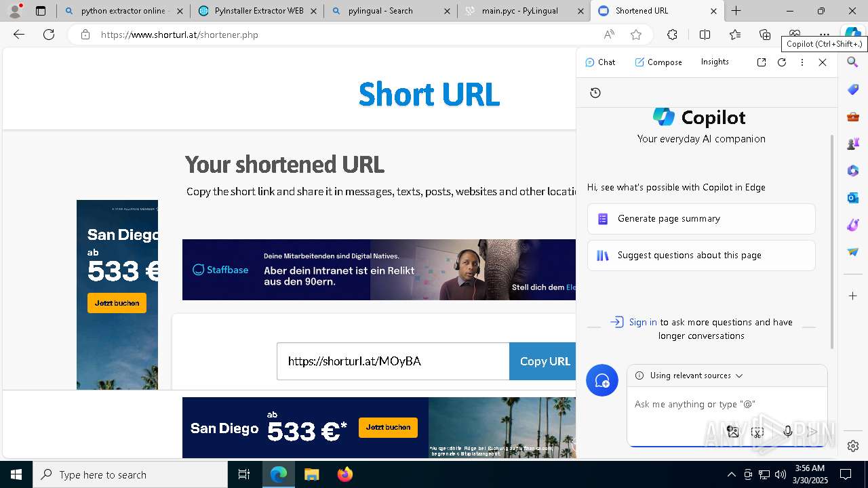
Task: Close the Shortened URL tab
Action: tap(713, 11)
